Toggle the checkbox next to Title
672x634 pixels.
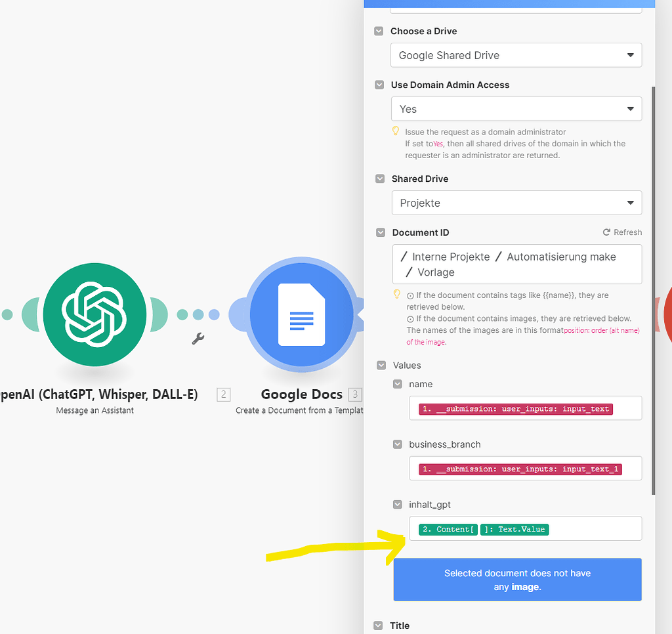379,625
